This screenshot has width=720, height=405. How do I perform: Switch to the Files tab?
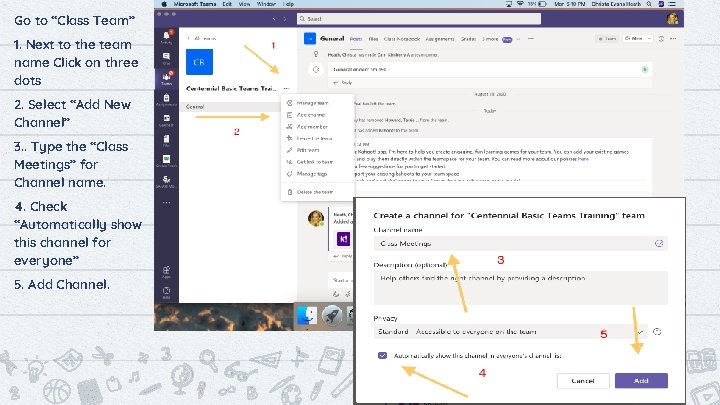[373, 39]
